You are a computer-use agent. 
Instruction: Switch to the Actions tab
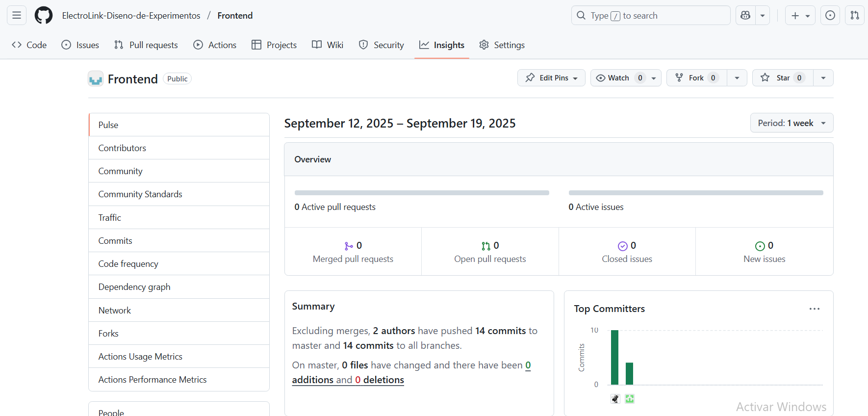215,45
